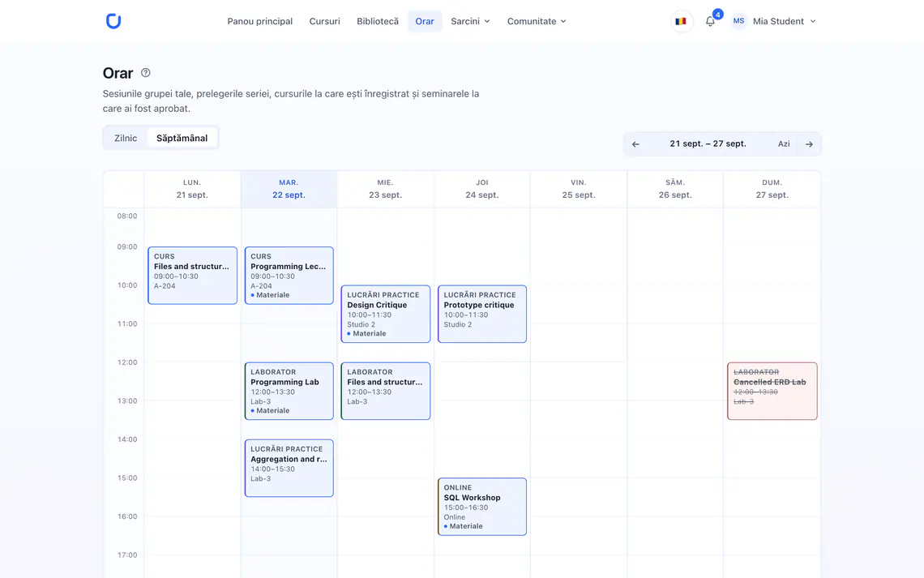Click the 08:00 time label
The height and width of the screenshot is (578, 924).
pos(126,216)
